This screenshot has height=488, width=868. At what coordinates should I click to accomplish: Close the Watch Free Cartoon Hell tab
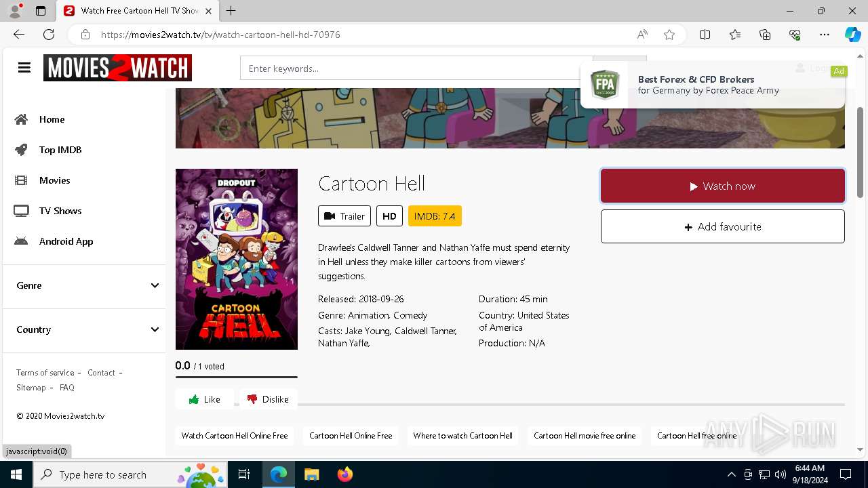(x=208, y=11)
